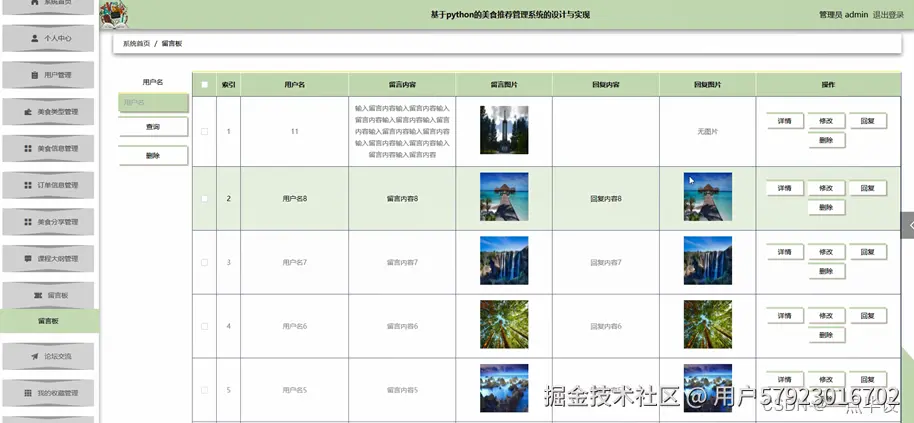Click the grid icon beside 我的收藏管理
914x423 pixels.
[x=27, y=393]
